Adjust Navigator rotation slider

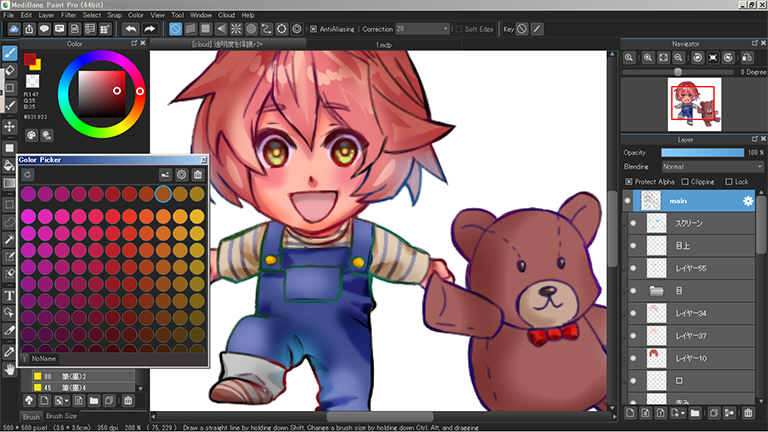point(677,72)
